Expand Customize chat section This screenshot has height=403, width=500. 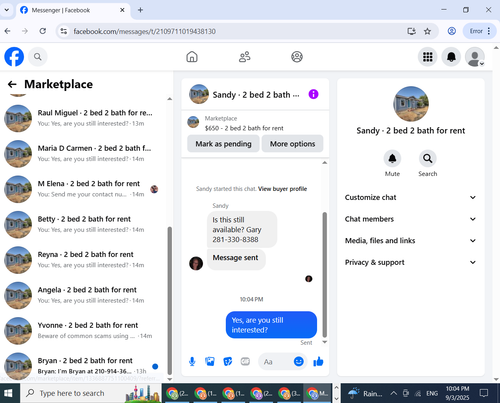coord(410,197)
